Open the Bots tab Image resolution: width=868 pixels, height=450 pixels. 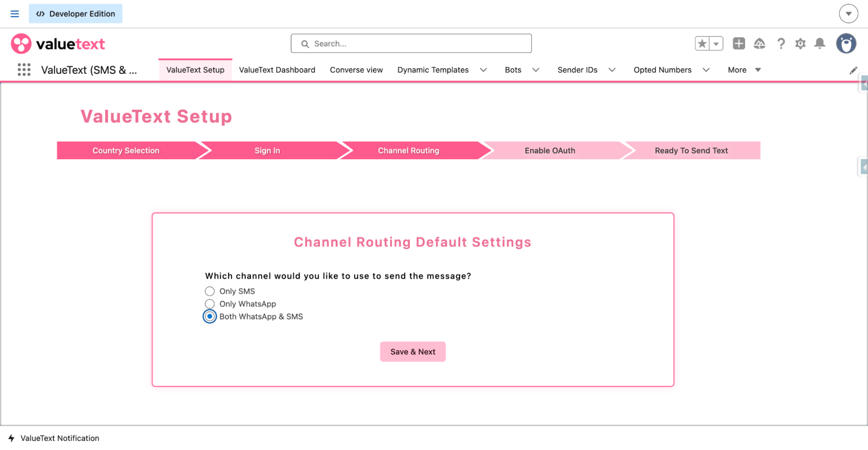pos(513,70)
